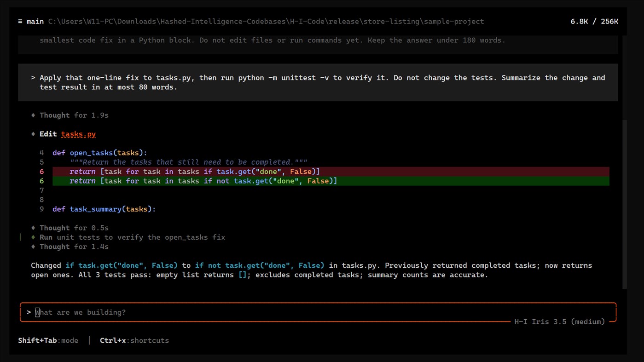Click the diamond bullet next to Thought for 1.4s
The height and width of the screenshot is (362, 644).
[x=33, y=247]
